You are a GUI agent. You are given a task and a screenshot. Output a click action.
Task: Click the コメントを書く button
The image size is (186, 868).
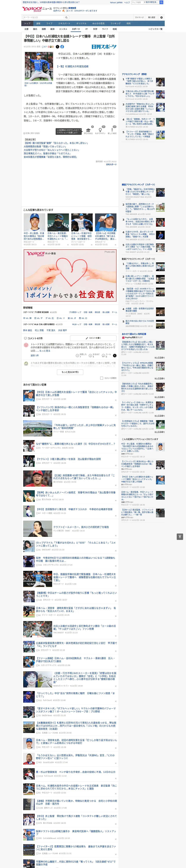[x=93, y=338]
